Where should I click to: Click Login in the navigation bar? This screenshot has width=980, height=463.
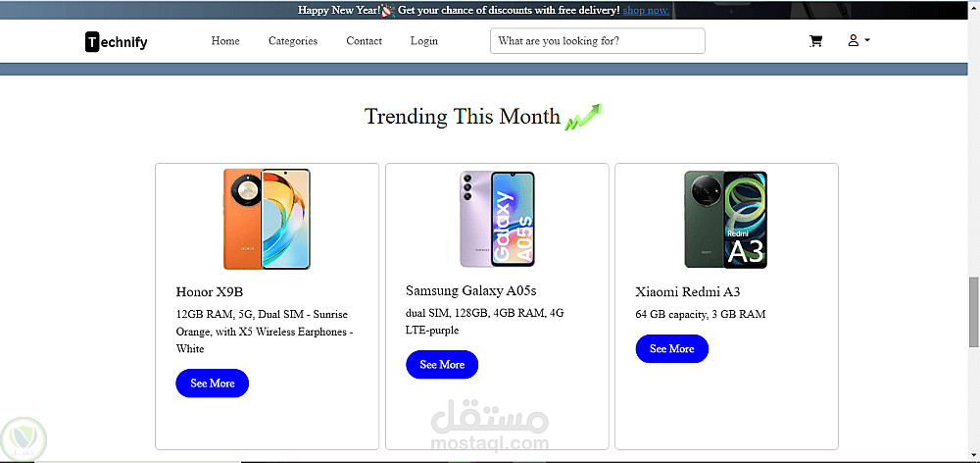click(424, 40)
